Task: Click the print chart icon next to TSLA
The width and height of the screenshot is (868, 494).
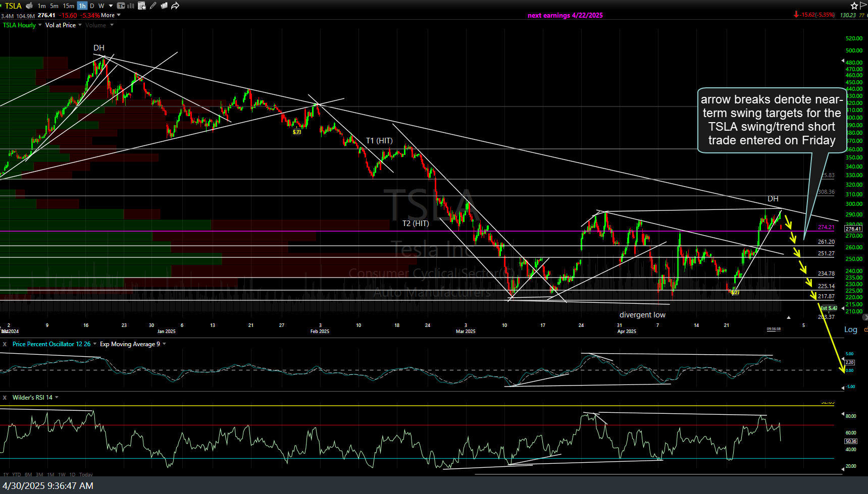Action: [x=29, y=6]
